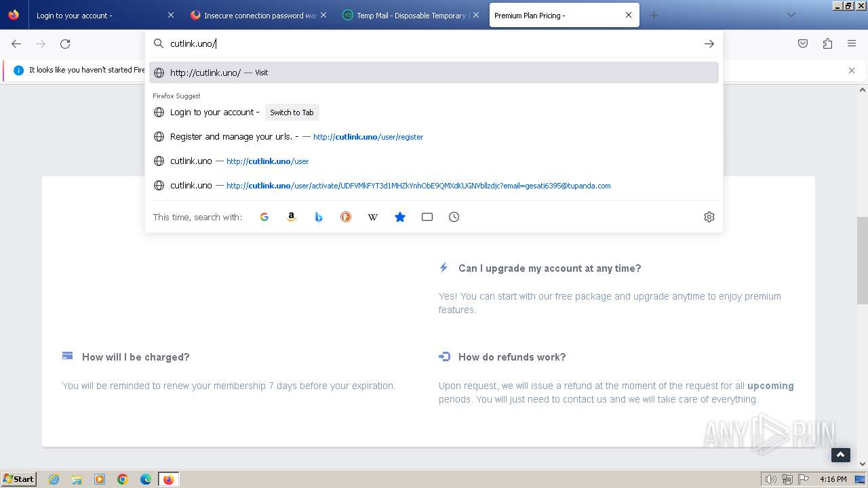Open search settings gear
This screenshot has width=868, height=488.
pos(709,217)
